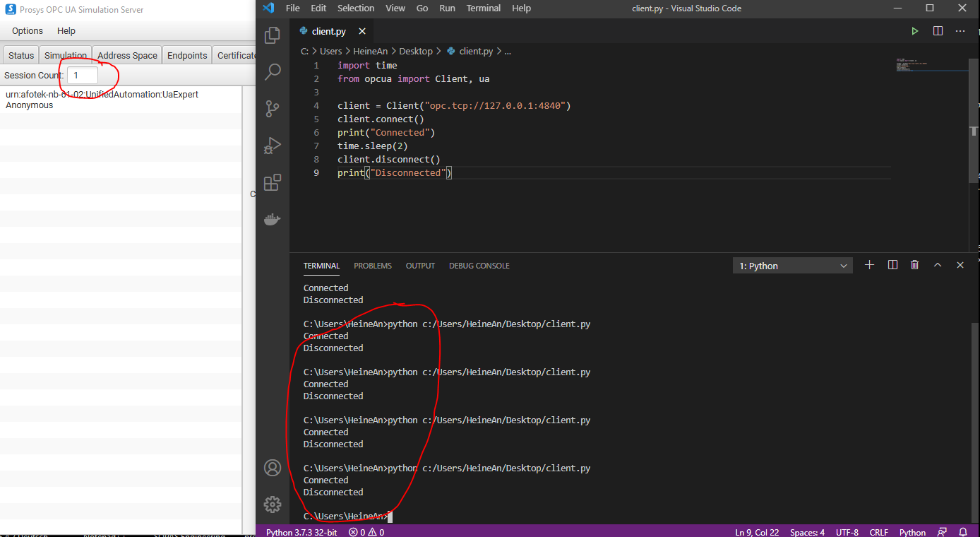Select the Endpoints tab in Prosys server
The height and width of the screenshot is (537, 980).
tap(186, 54)
